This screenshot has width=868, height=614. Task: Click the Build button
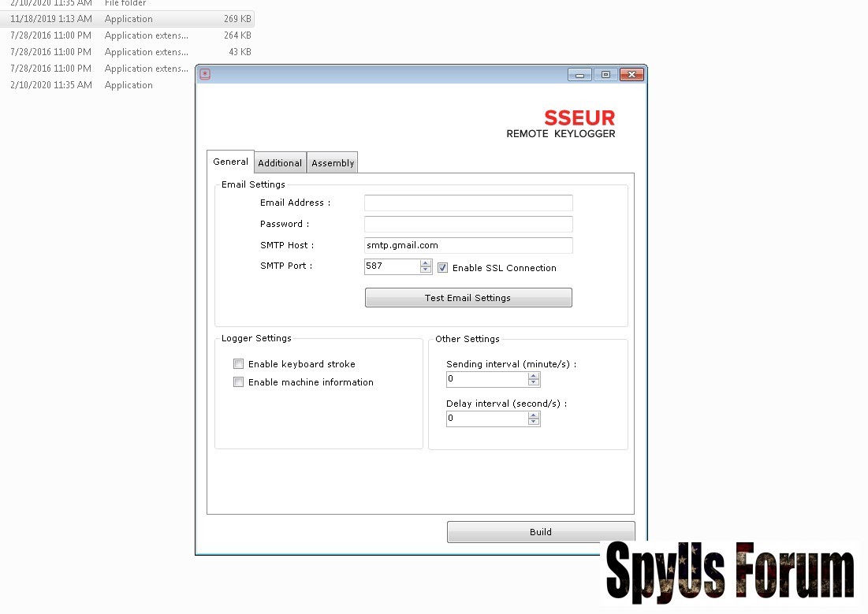541,532
